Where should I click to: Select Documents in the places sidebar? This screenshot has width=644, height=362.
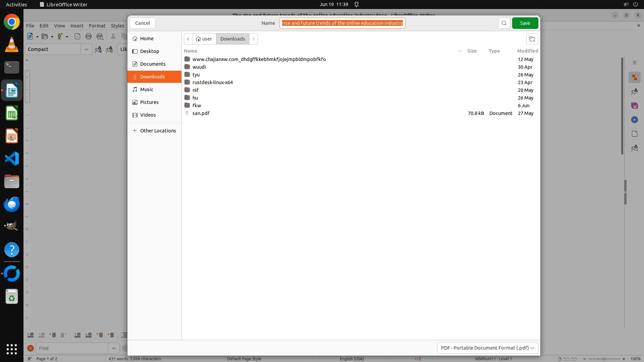pos(153,64)
